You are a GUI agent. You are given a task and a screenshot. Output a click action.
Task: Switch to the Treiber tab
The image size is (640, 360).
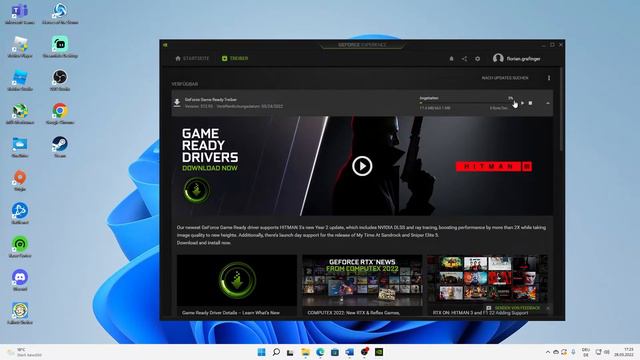[x=235, y=58]
